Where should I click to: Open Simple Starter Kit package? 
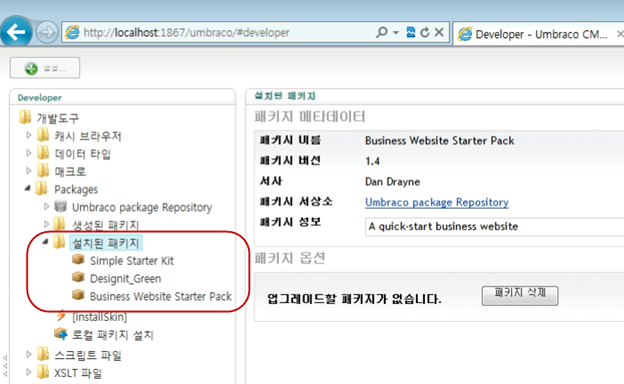132,261
